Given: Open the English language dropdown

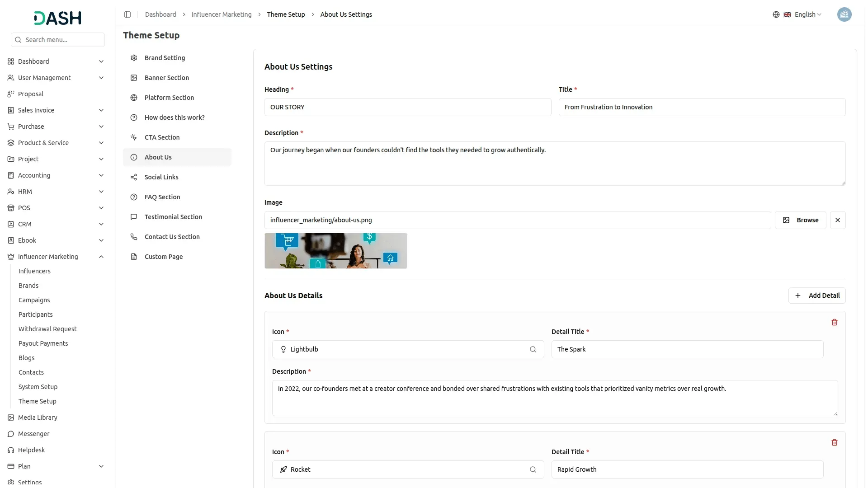Looking at the screenshot, I should pos(808,14).
